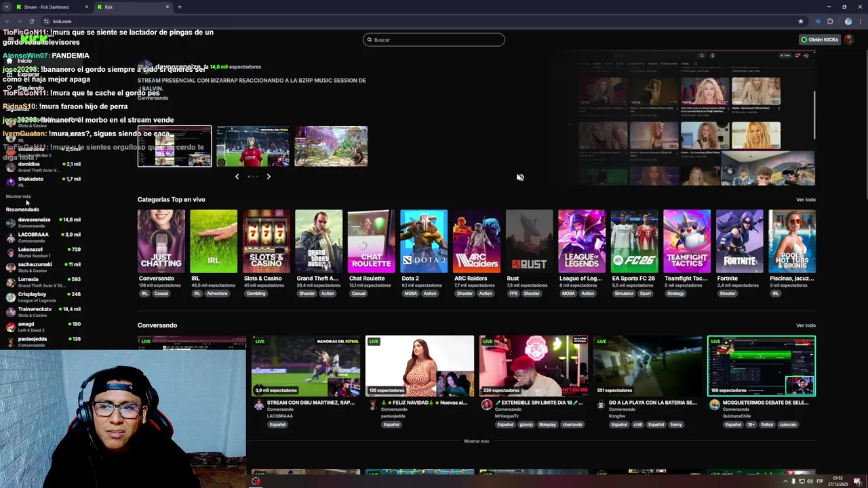The height and width of the screenshot is (488, 868).
Task: Go to the previous featured stream with the left arrow
Action: coord(237,176)
